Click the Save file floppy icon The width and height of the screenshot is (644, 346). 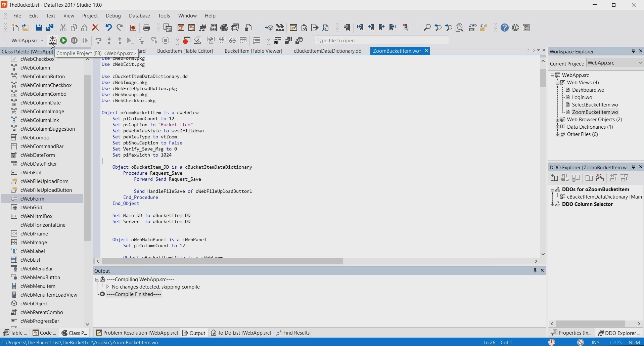coord(39,28)
